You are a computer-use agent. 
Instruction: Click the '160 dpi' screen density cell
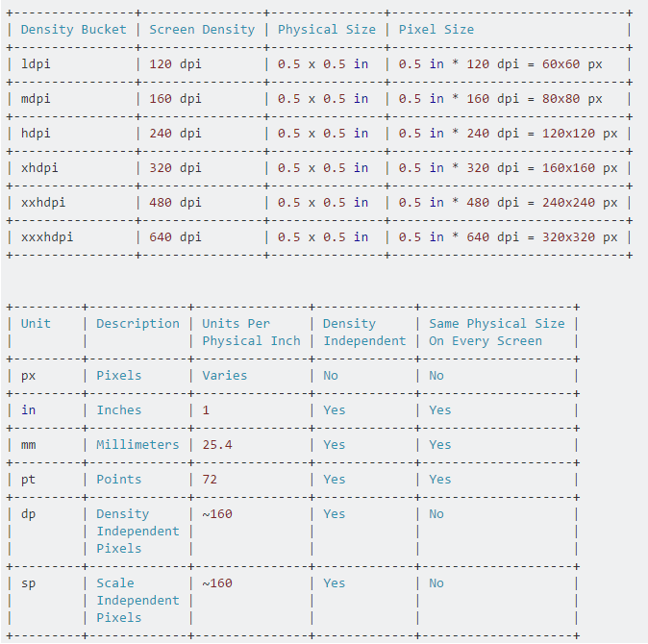tap(175, 99)
